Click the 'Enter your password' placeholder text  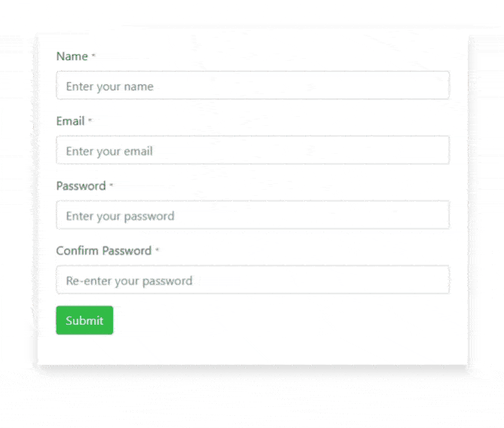[120, 216]
